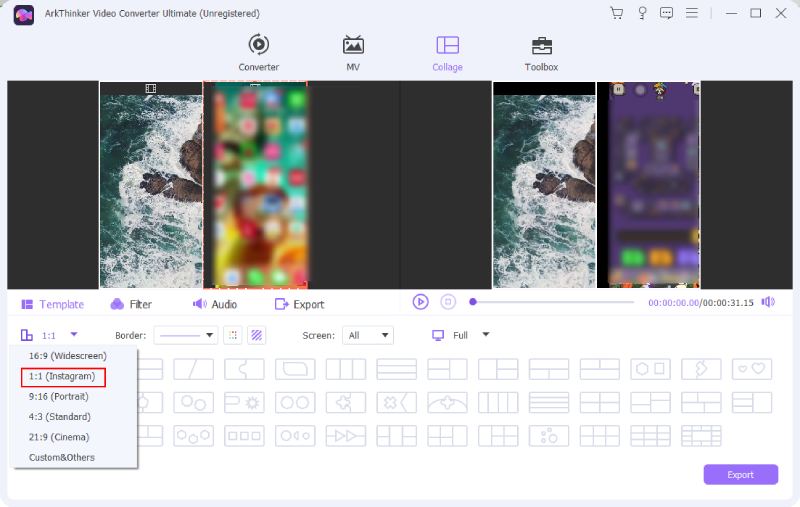The height and width of the screenshot is (507, 800).
Task: Open the Screen All dropdown
Action: click(368, 335)
